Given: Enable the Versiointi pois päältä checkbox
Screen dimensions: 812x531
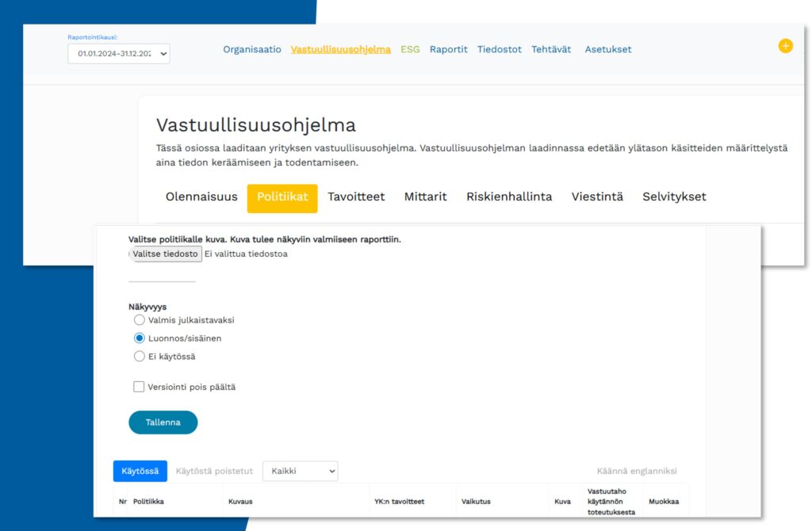Looking at the screenshot, I should tap(139, 387).
